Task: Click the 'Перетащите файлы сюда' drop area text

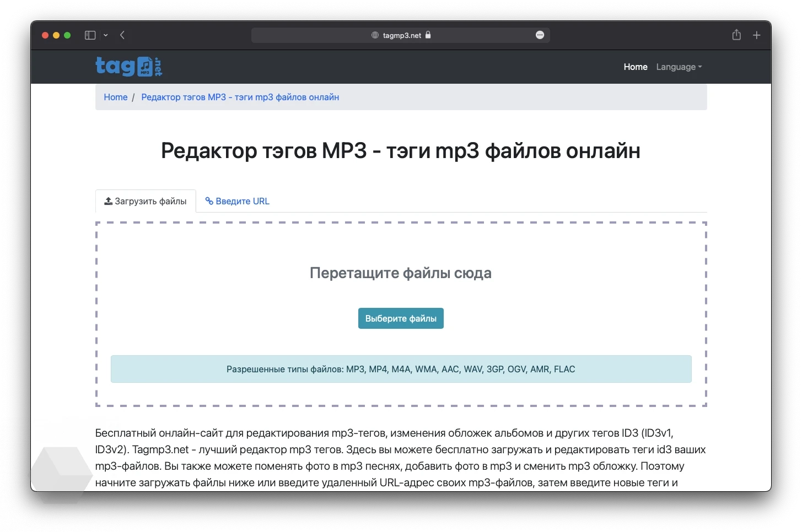Action: pyautogui.click(x=401, y=273)
